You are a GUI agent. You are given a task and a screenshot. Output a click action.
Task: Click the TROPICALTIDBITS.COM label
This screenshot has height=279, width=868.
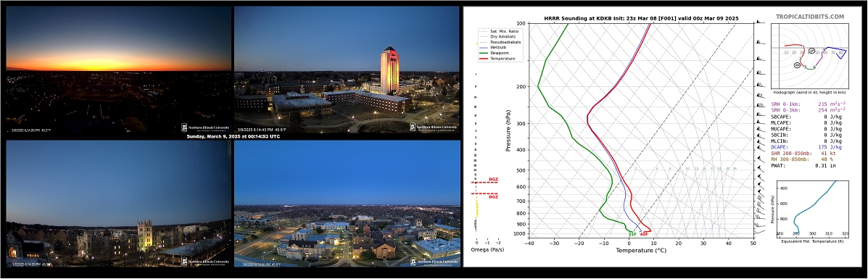click(x=810, y=17)
